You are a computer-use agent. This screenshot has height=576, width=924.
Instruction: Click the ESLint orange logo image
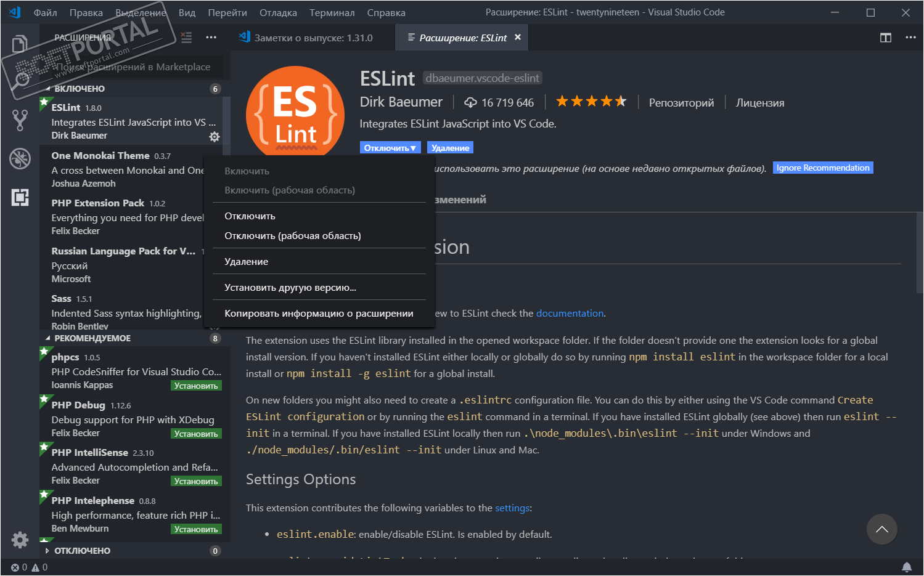(x=295, y=111)
